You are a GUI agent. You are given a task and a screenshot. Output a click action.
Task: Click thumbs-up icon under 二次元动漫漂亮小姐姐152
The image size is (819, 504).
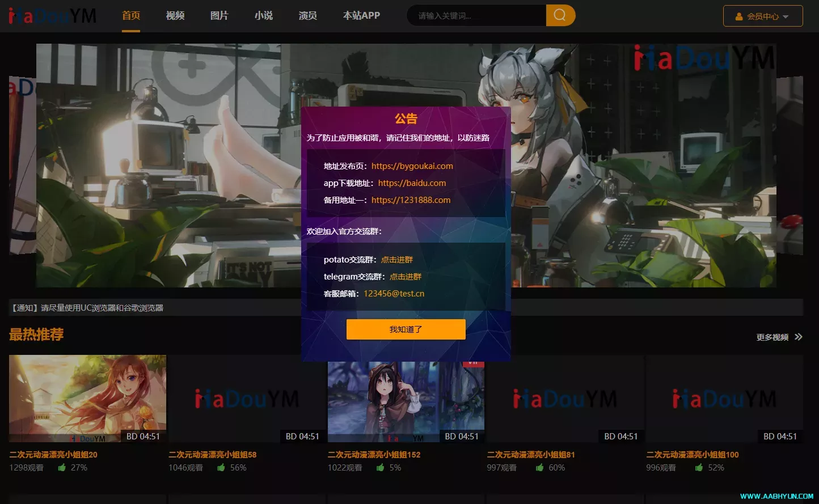(x=380, y=467)
